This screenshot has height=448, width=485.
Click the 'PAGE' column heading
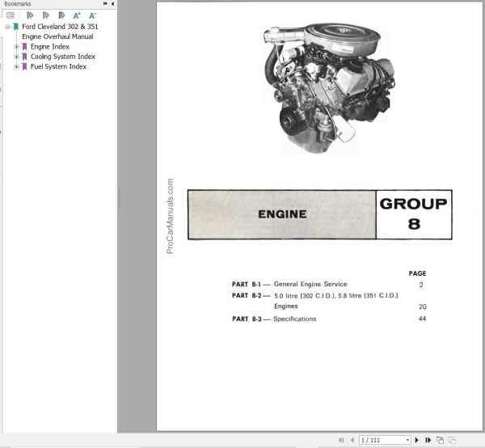(417, 273)
